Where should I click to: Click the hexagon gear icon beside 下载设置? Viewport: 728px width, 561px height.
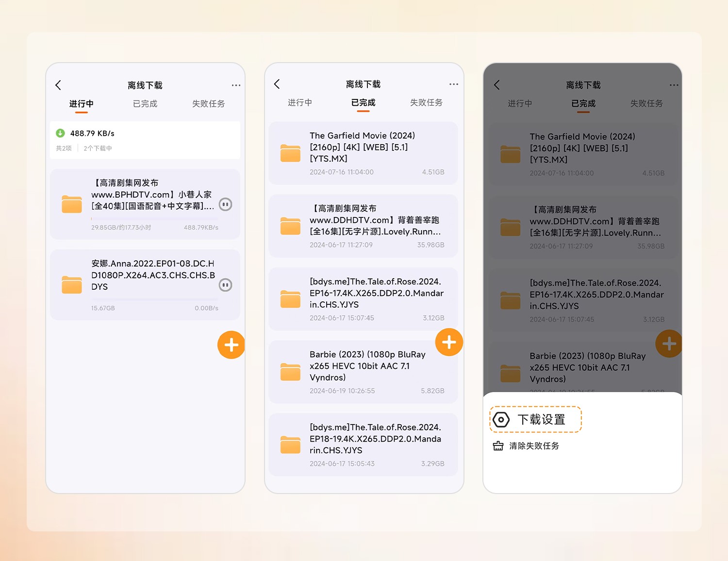pyautogui.click(x=501, y=419)
